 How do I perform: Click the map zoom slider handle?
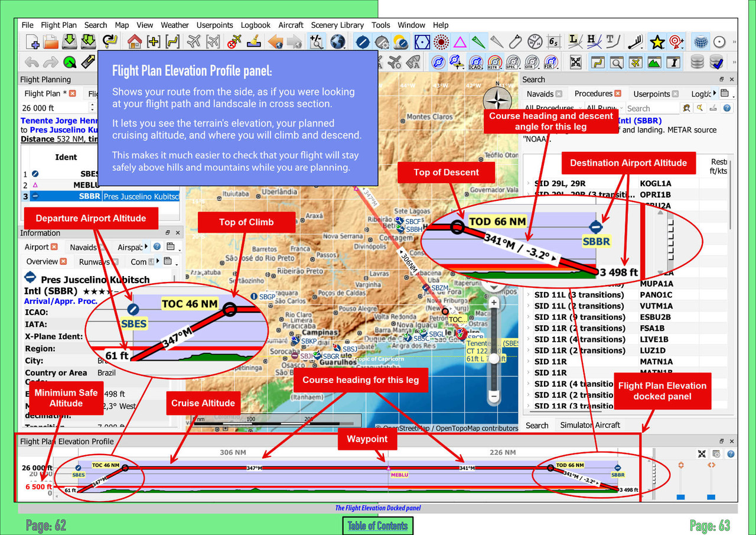click(x=494, y=358)
